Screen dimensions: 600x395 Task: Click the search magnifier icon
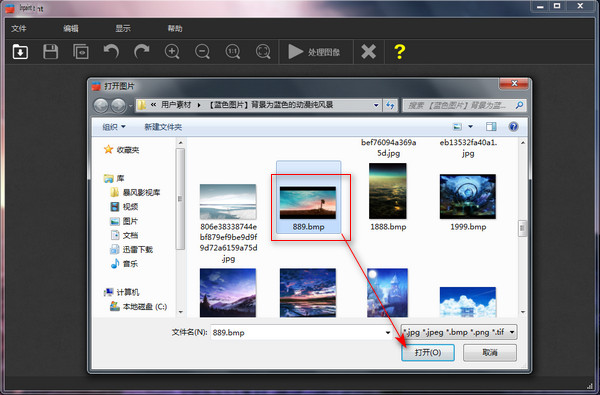click(519, 105)
